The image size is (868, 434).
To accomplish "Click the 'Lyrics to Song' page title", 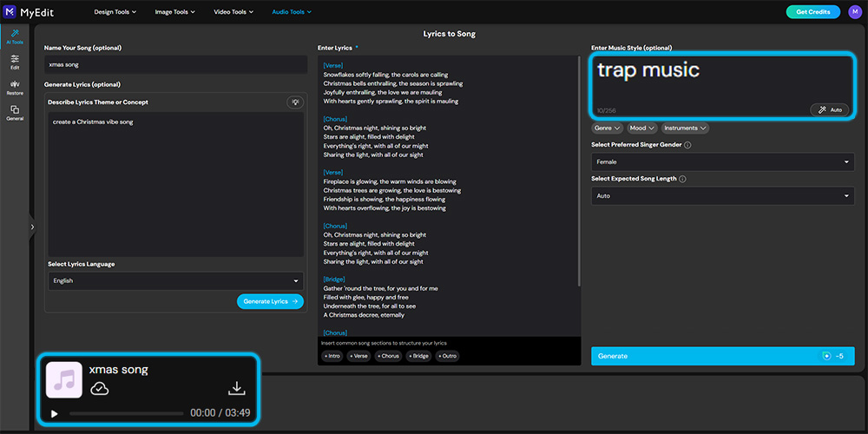I will pyautogui.click(x=449, y=34).
